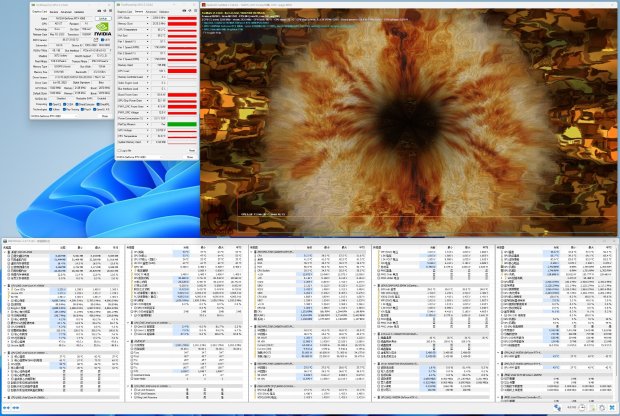Toggle the Vulkan technologies checkbox

pyautogui.click(x=51, y=110)
